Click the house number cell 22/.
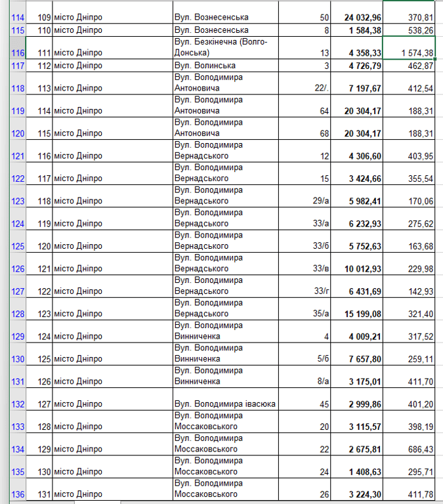The width and height of the screenshot is (443, 504). tap(305, 89)
